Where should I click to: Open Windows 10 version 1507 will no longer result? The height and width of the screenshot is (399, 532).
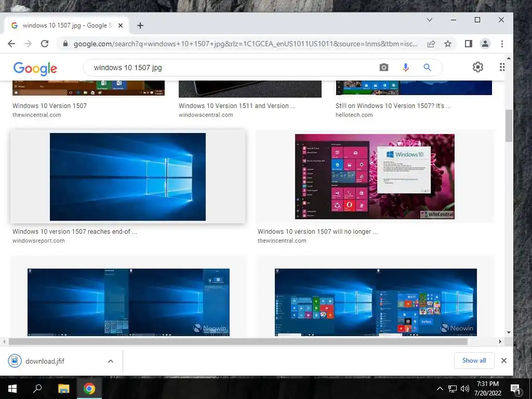tap(317, 231)
